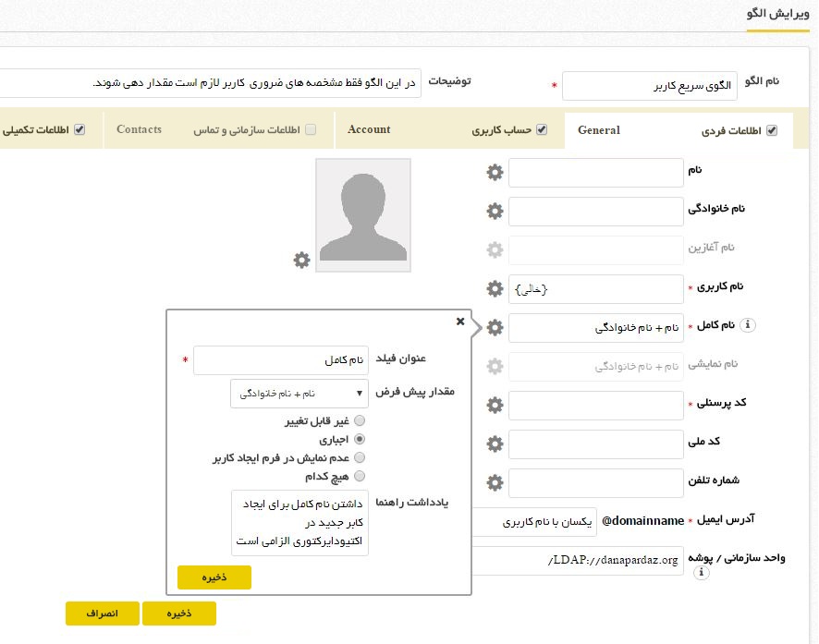Choose the هیچ کدام radio button
Viewport: 819px width, 644px height.
pos(360,476)
